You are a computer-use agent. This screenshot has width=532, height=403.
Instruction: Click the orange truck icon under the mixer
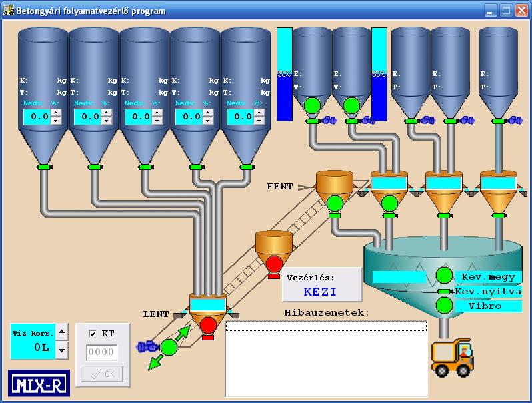(453, 358)
